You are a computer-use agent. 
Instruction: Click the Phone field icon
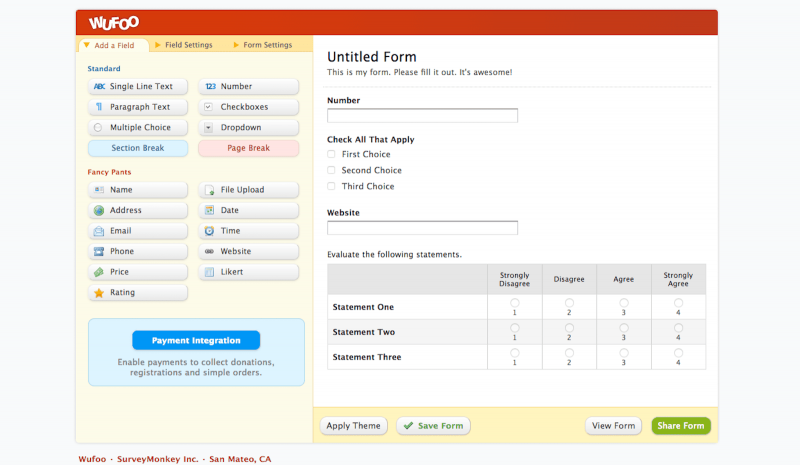click(99, 252)
